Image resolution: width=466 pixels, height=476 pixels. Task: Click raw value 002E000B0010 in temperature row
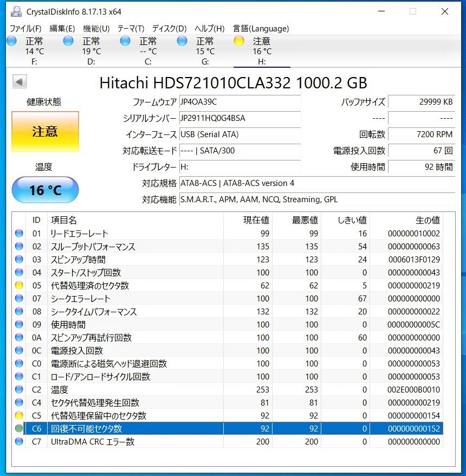413,389
